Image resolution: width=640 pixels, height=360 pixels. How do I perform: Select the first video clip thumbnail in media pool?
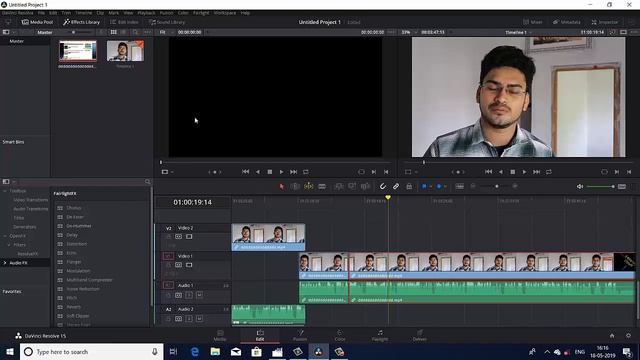(78, 51)
